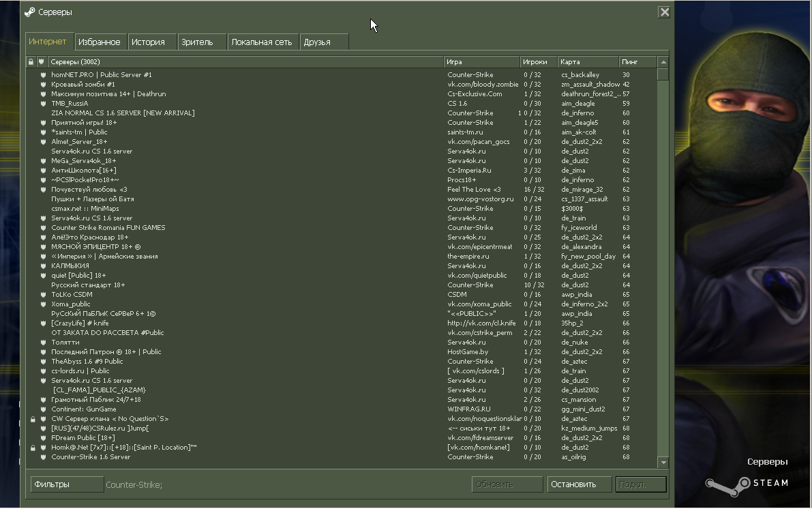Image resolution: width=812 pixels, height=509 pixels.
Task: Click shield icon beside Counter-Strike 1.6 Server row
Action: 43,457
